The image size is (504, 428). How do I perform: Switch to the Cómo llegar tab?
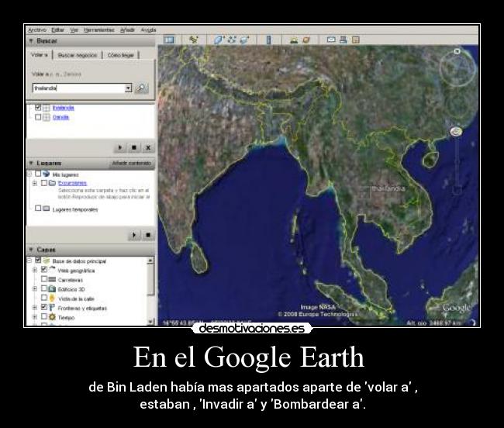tap(120, 55)
